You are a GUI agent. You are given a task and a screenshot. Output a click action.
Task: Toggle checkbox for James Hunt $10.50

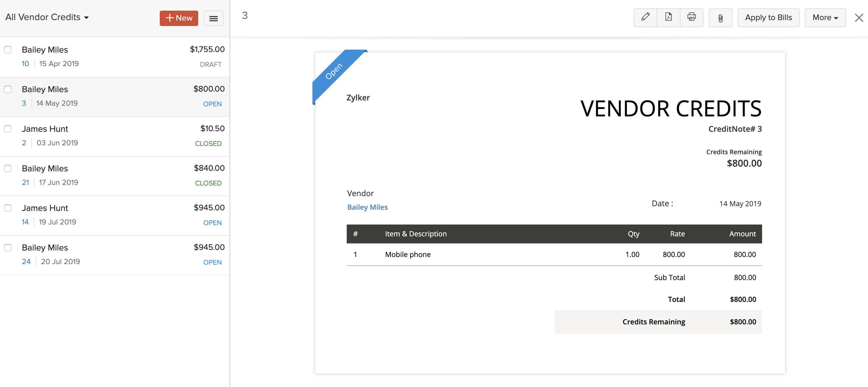(8, 129)
